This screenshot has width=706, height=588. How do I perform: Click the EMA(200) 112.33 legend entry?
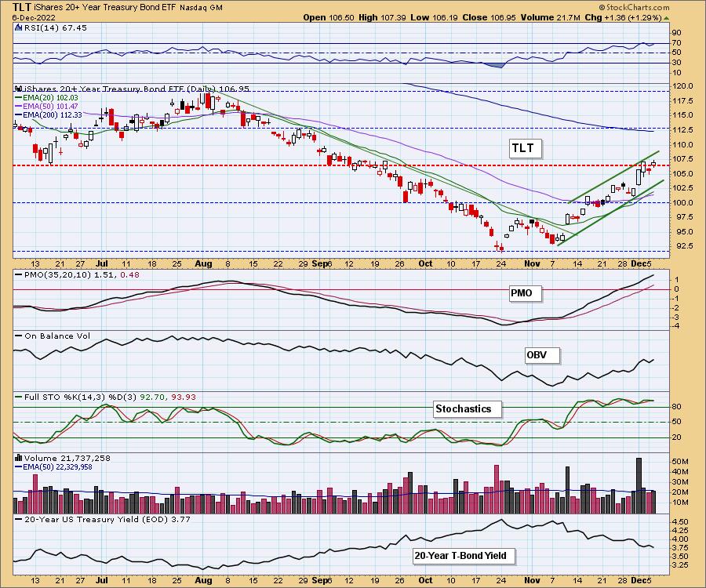click(x=48, y=114)
